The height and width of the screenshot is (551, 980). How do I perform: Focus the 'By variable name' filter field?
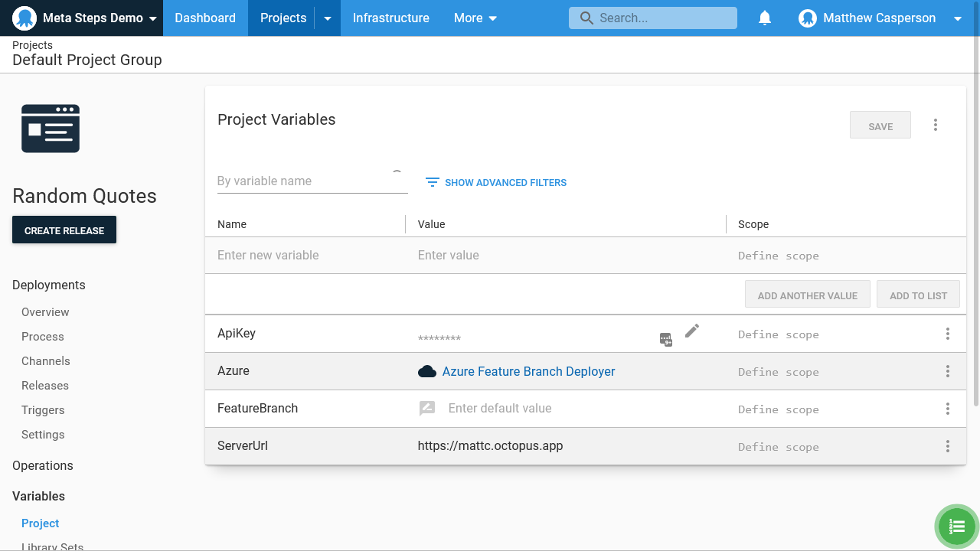tap(303, 181)
